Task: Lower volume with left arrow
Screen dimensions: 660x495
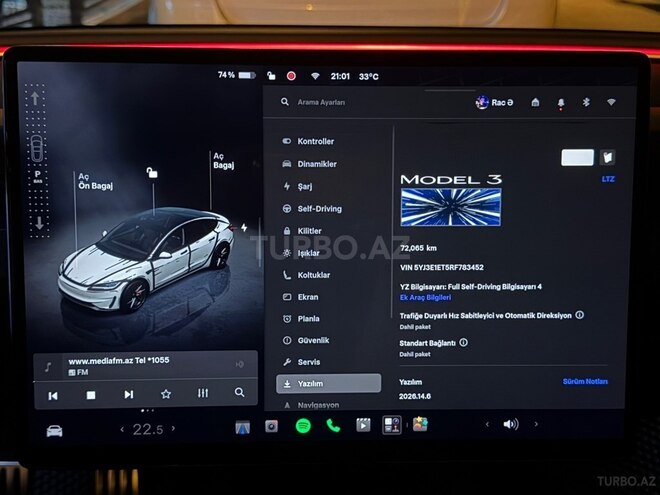Action: [x=487, y=424]
